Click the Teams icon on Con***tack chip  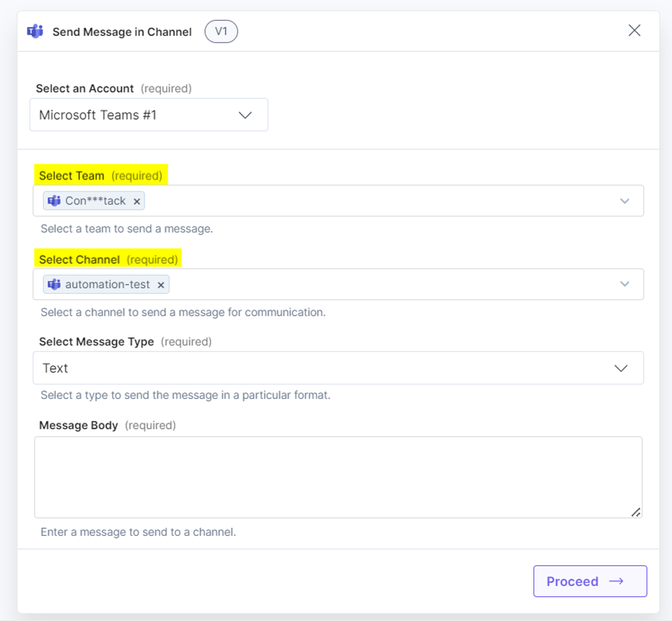(x=54, y=201)
